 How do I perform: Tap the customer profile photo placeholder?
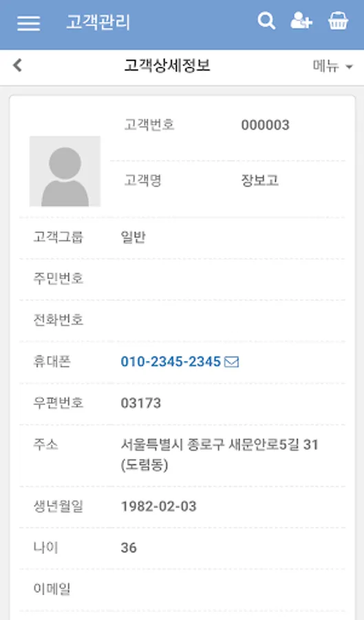pos(65,172)
